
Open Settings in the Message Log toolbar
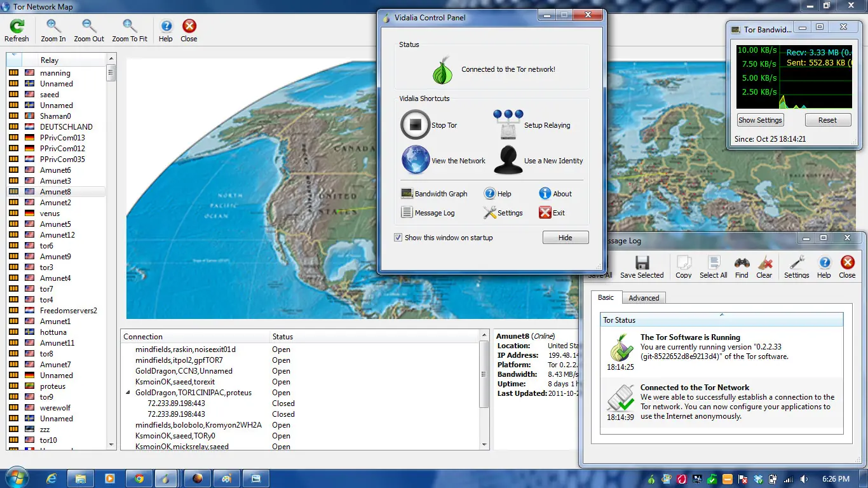click(x=797, y=267)
